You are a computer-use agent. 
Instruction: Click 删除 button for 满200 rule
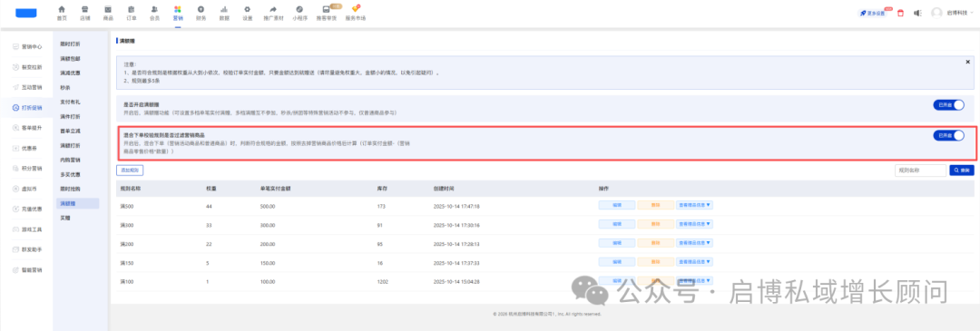(x=656, y=243)
